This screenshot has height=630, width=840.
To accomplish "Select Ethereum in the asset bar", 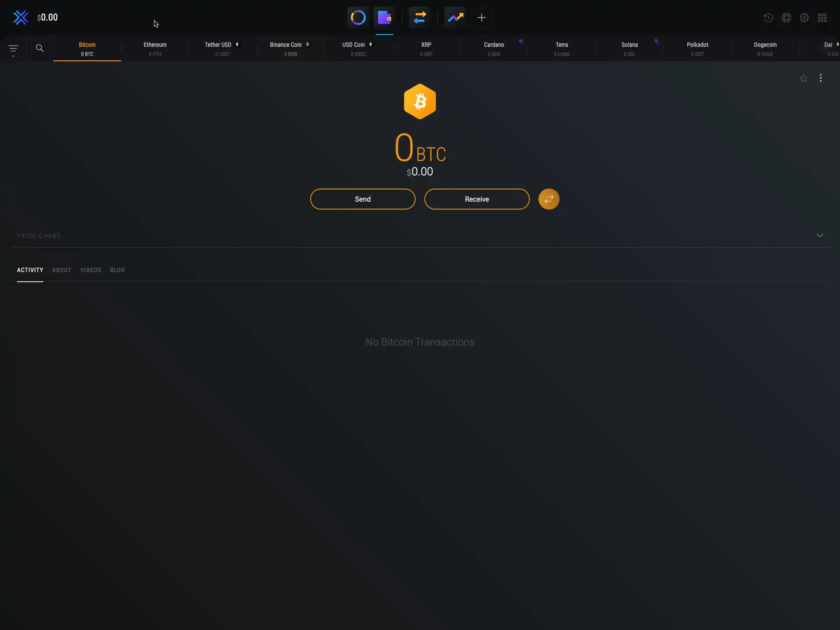I will coord(155,49).
